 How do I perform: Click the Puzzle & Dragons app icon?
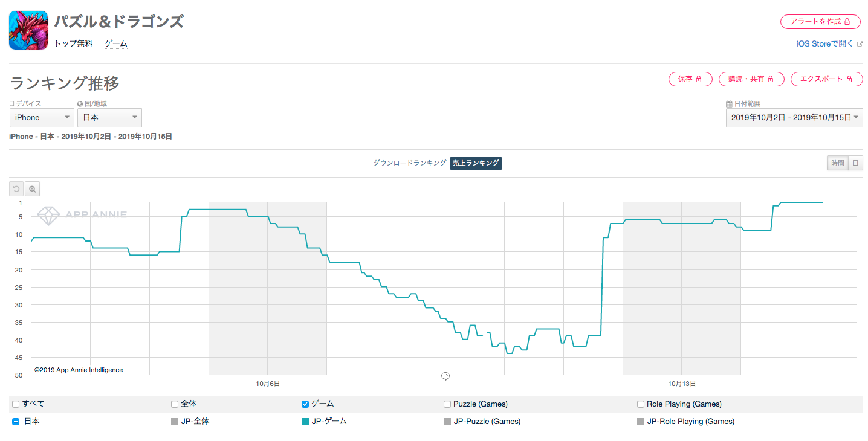[28, 30]
